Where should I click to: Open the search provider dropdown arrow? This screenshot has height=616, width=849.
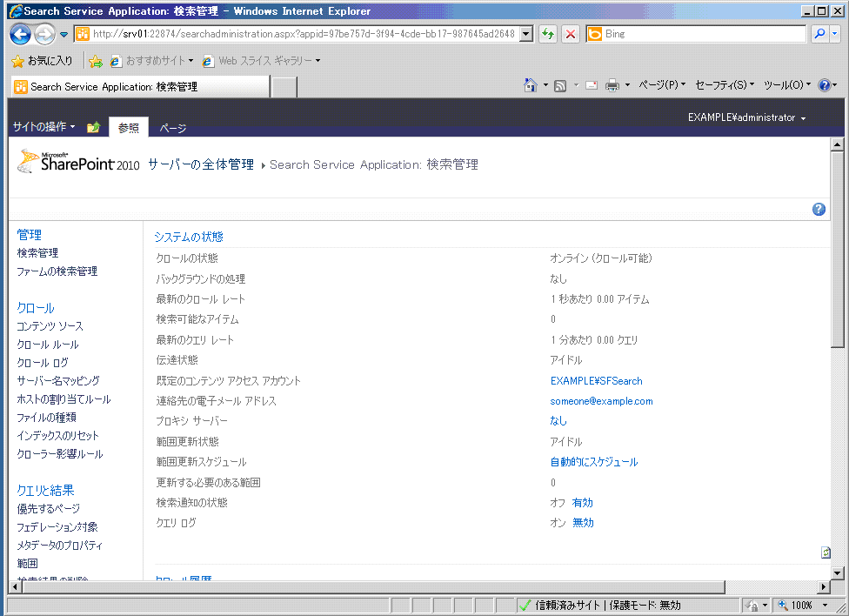click(834, 34)
